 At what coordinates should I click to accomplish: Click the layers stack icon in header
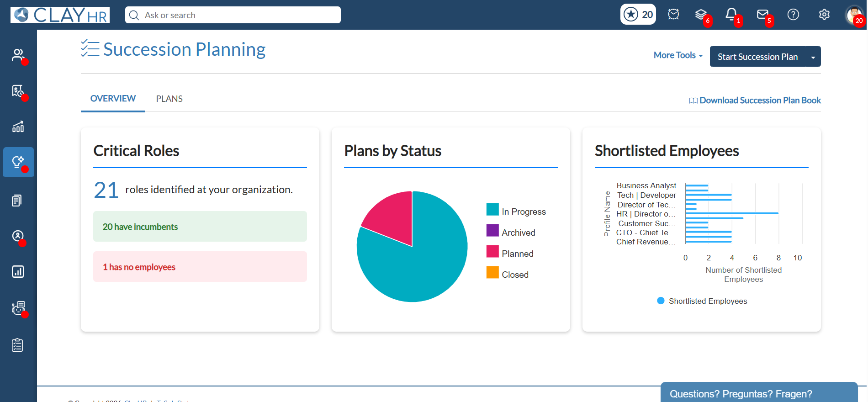[701, 15]
